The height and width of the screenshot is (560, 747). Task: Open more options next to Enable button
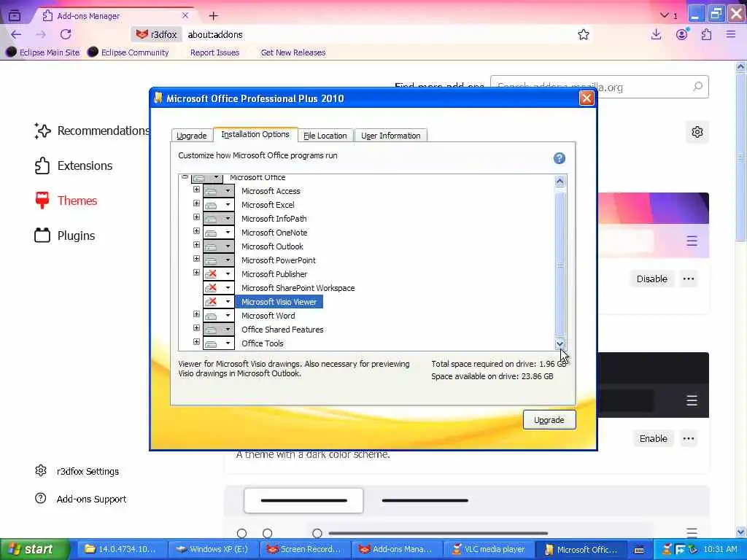(x=689, y=438)
